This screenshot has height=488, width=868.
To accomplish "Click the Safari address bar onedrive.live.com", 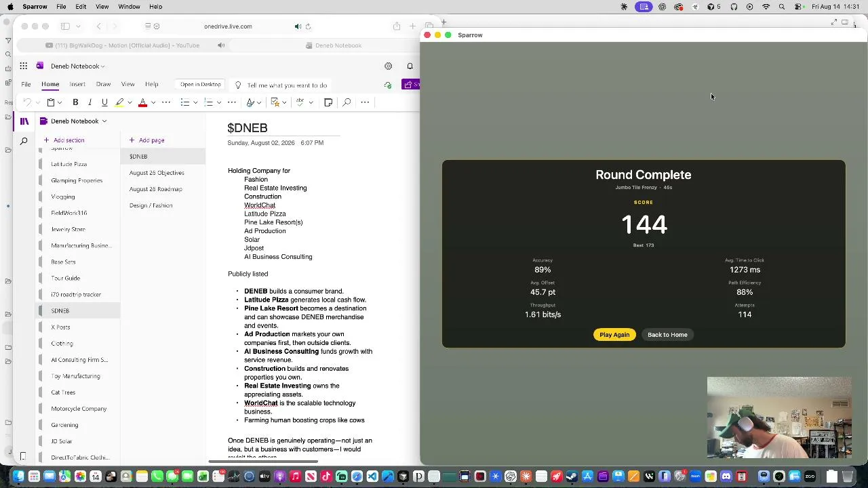I will (228, 26).
